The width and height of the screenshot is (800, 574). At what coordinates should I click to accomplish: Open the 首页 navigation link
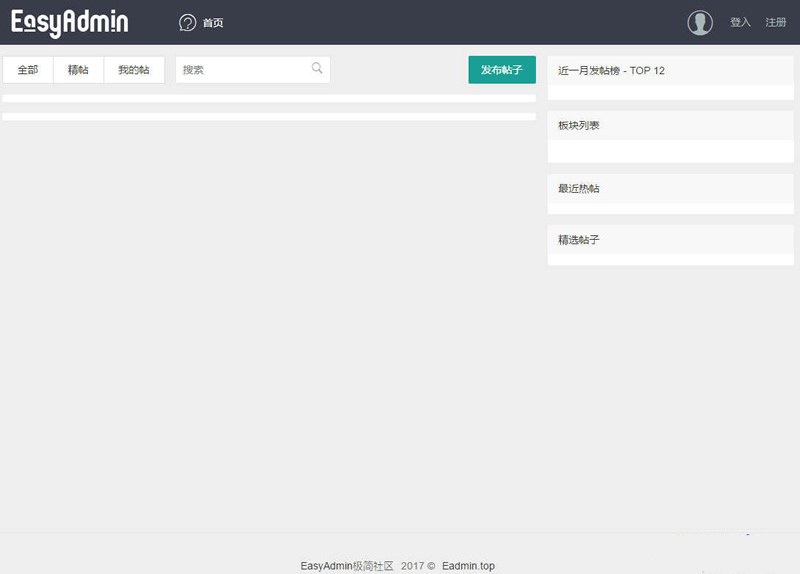213,23
